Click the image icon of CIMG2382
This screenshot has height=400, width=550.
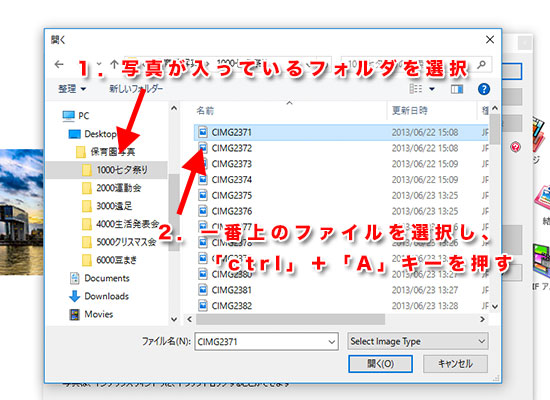[x=203, y=306]
